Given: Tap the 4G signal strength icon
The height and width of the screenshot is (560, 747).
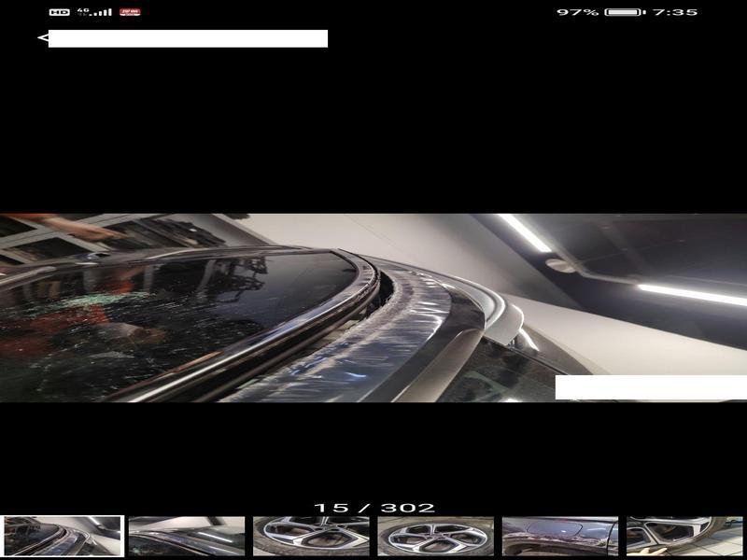Looking at the screenshot, I should point(94,12).
